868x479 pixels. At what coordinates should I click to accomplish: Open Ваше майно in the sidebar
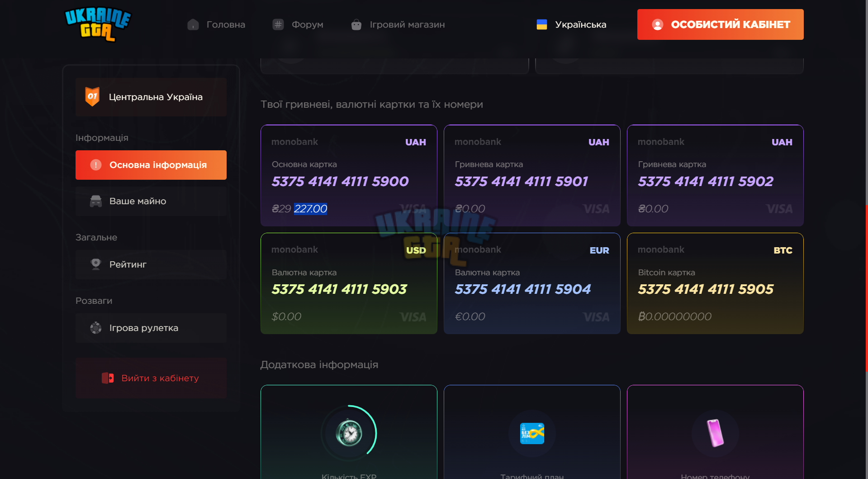coord(151,201)
